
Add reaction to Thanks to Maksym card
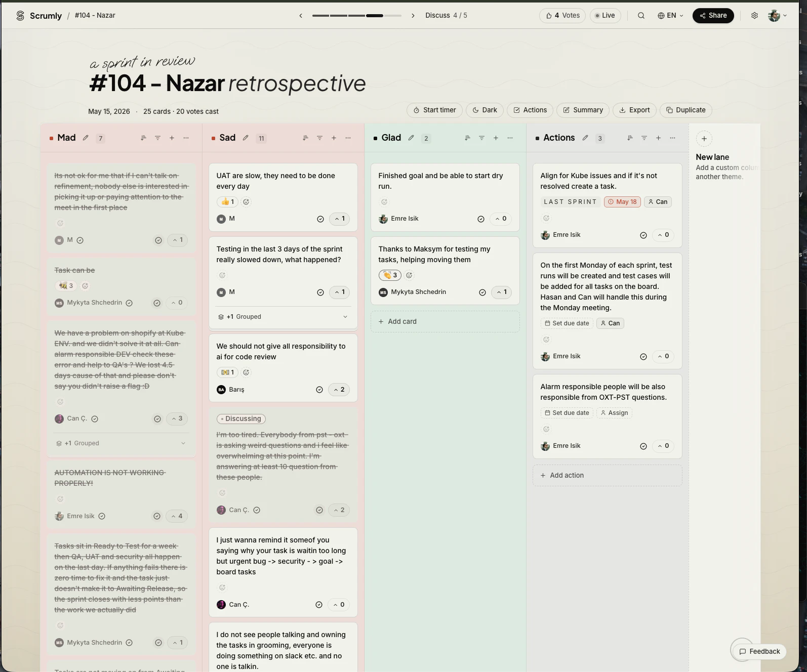click(409, 275)
